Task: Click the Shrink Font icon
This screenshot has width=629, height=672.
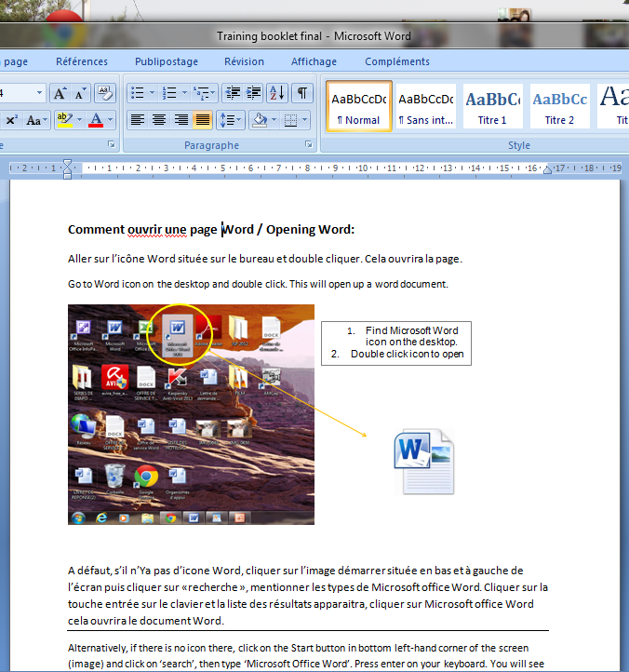Action: coord(80,93)
